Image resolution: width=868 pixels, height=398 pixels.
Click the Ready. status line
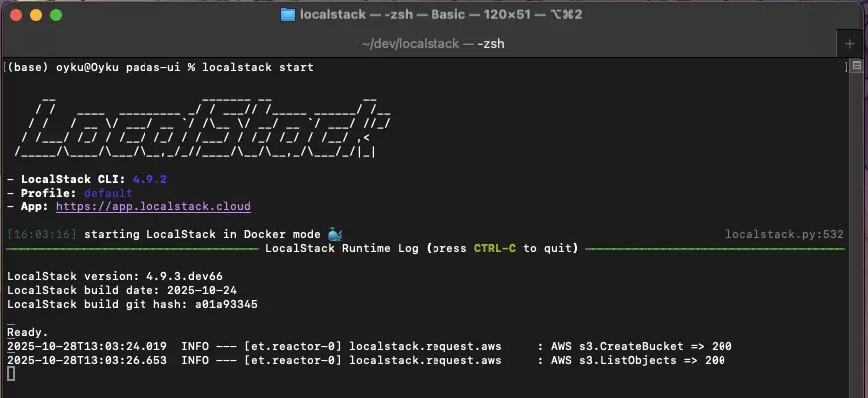[x=28, y=332]
